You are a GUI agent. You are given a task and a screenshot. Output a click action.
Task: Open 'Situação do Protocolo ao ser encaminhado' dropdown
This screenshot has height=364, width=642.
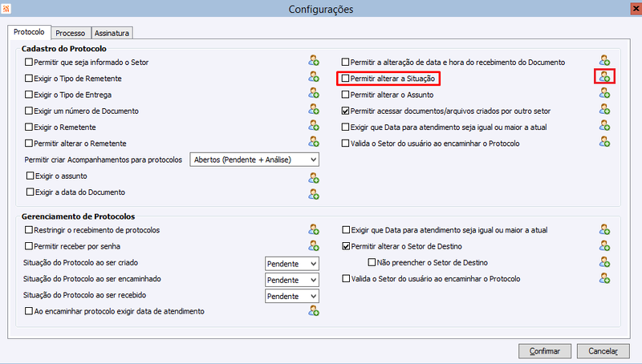tap(292, 280)
